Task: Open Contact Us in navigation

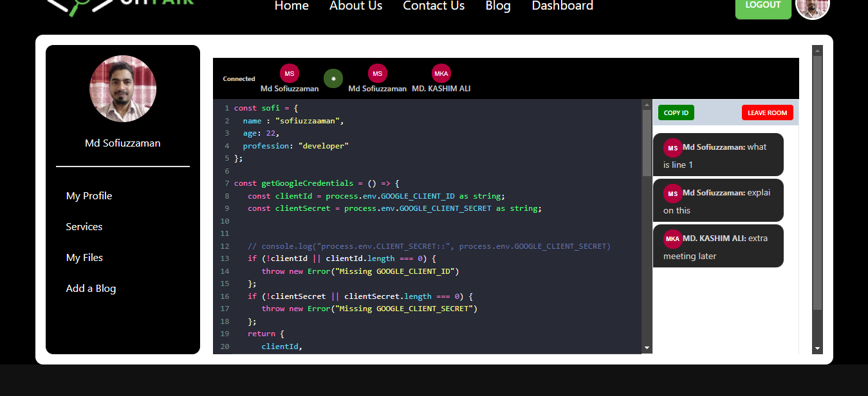Action: (434, 6)
